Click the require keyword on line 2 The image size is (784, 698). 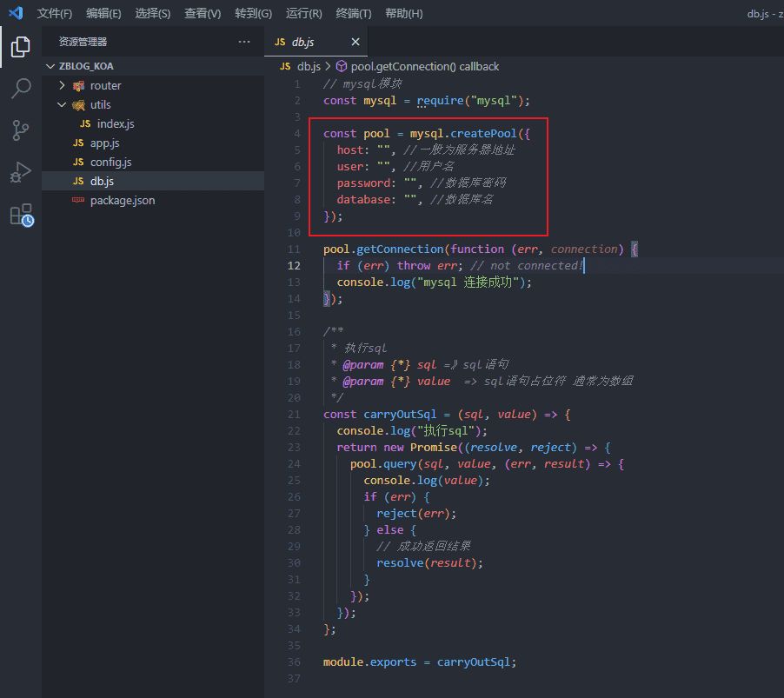pyautogui.click(x=440, y=101)
